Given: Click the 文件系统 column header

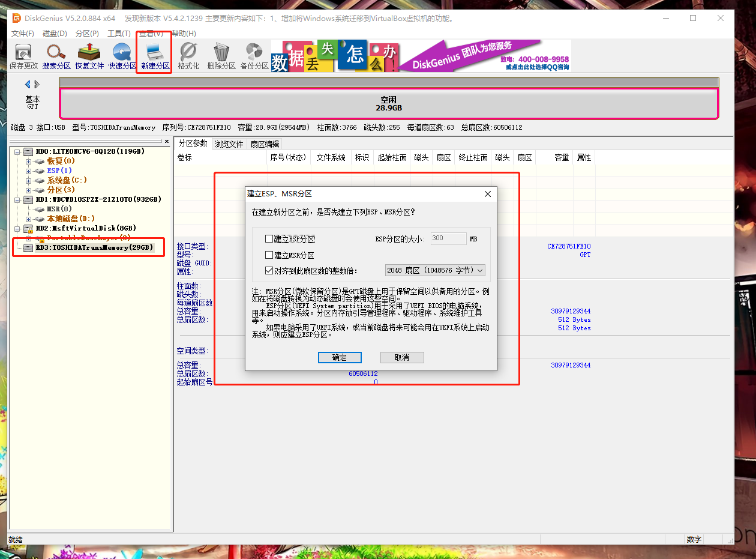Looking at the screenshot, I should (331, 158).
